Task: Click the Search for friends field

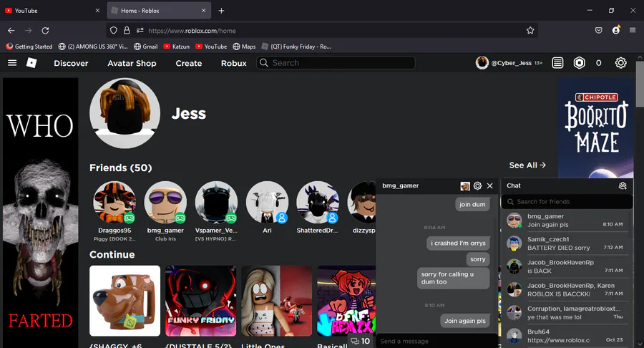Action: point(567,202)
